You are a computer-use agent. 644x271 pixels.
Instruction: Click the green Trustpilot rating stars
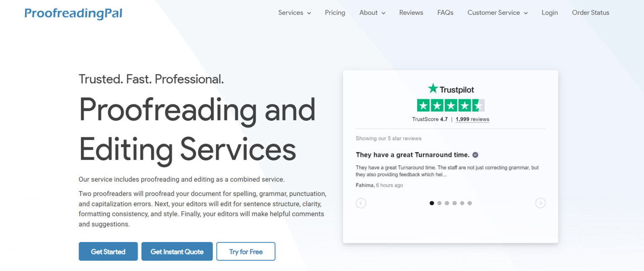[450, 105]
